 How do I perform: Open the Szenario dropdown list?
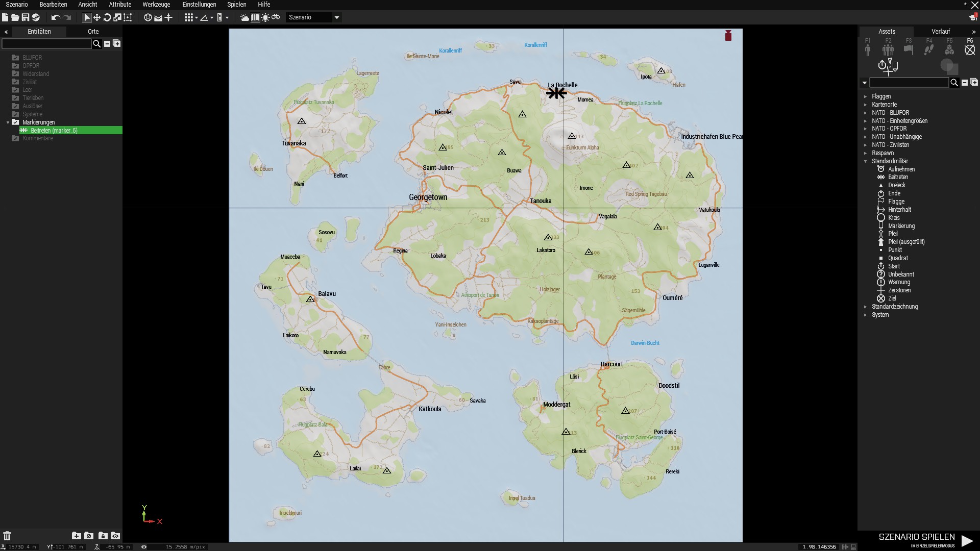[336, 17]
